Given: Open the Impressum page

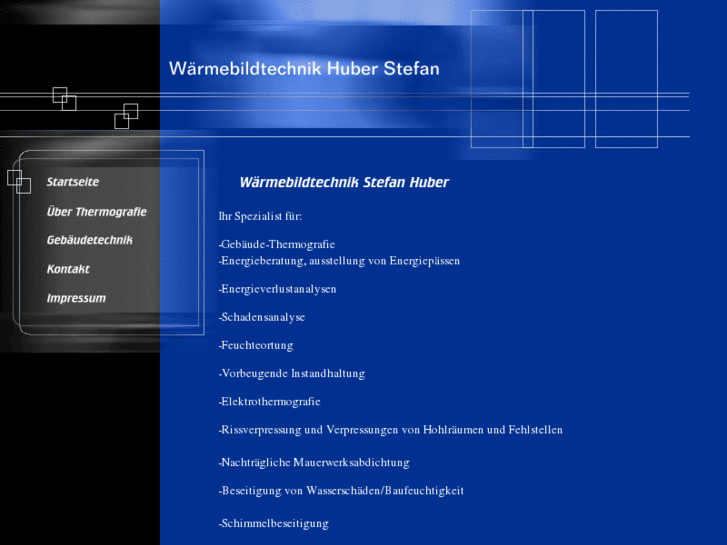Looking at the screenshot, I should tap(76, 298).
